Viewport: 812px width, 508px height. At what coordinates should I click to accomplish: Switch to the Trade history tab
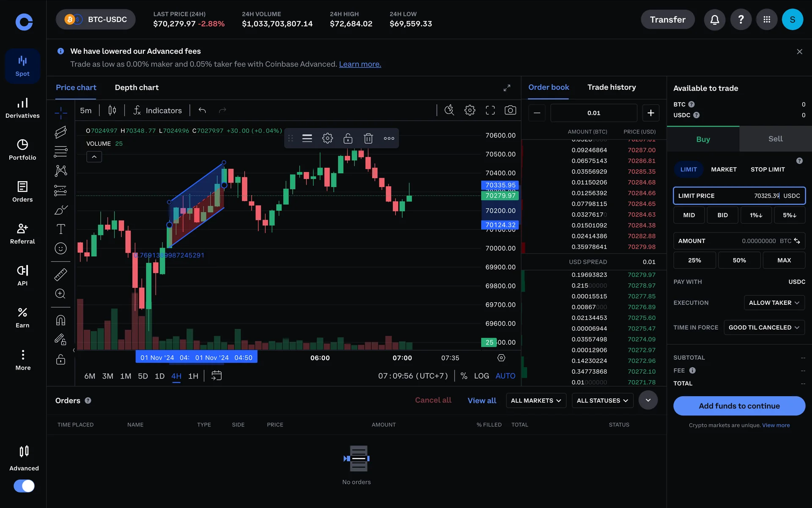[611, 87]
